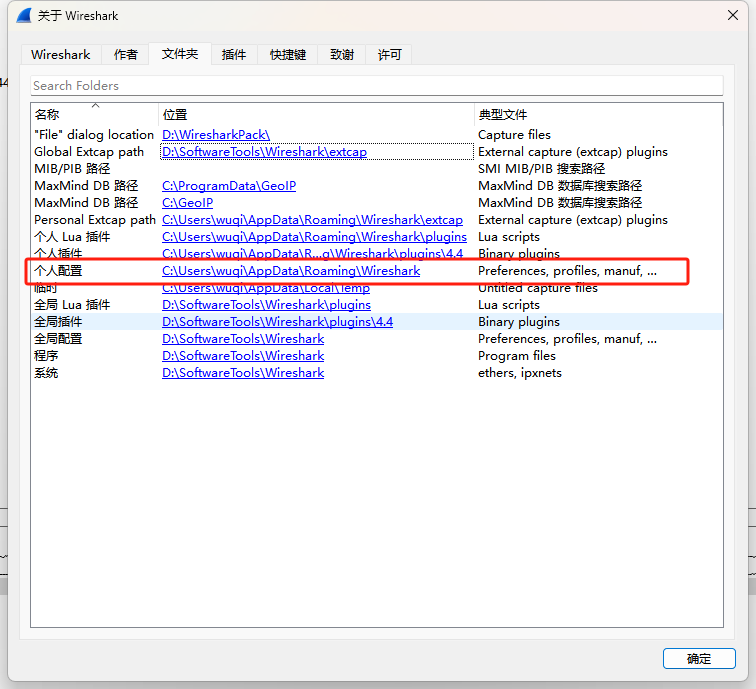The image size is (756, 689).
Task: Open the Personal Extcap path link
Action: tap(312, 220)
